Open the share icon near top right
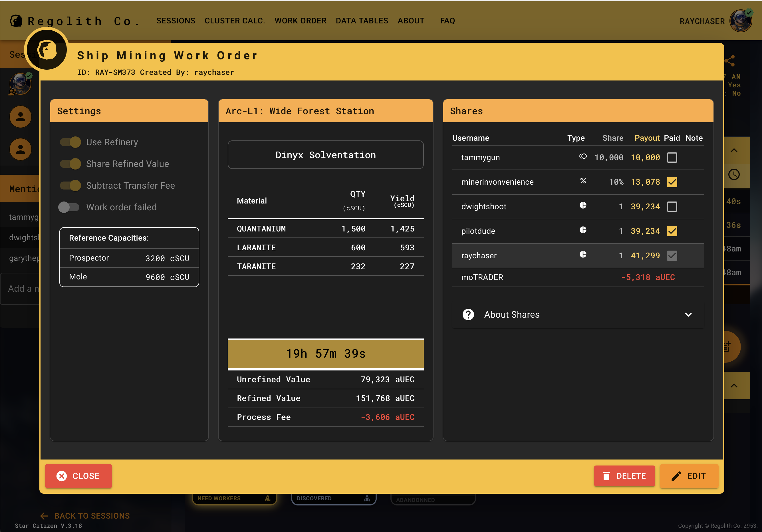Image resolution: width=762 pixels, height=532 pixels. tap(729, 61)
